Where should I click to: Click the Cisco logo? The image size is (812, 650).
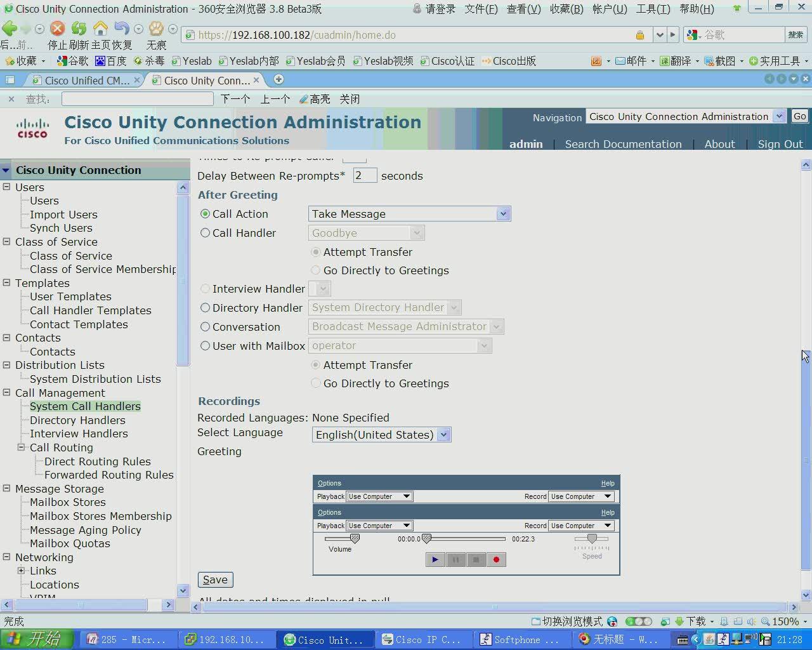(x=32, y=128)
